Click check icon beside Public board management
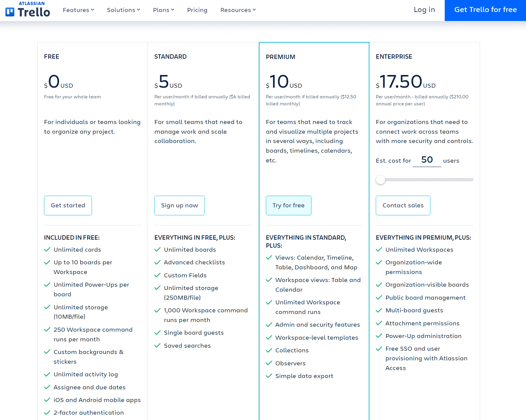 tap(379, 297)
